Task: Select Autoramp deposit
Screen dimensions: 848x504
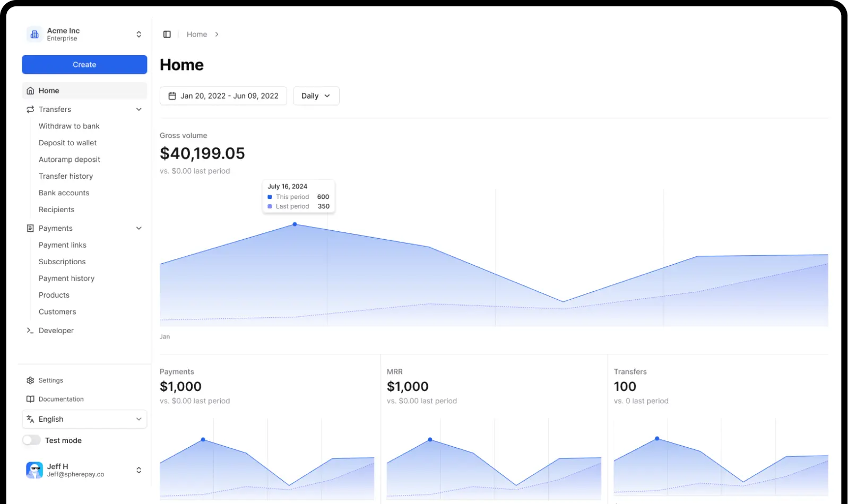Action: [x=70, y=160]
